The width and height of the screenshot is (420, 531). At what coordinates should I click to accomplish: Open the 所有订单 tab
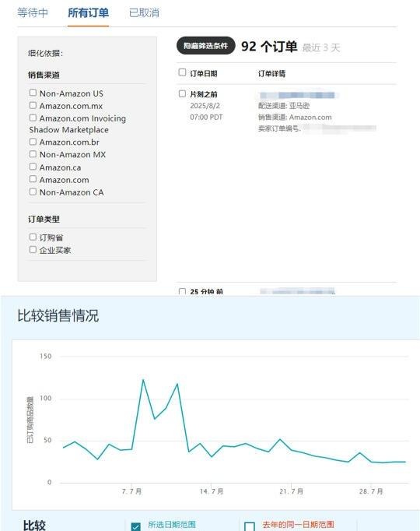click(88, 13)
